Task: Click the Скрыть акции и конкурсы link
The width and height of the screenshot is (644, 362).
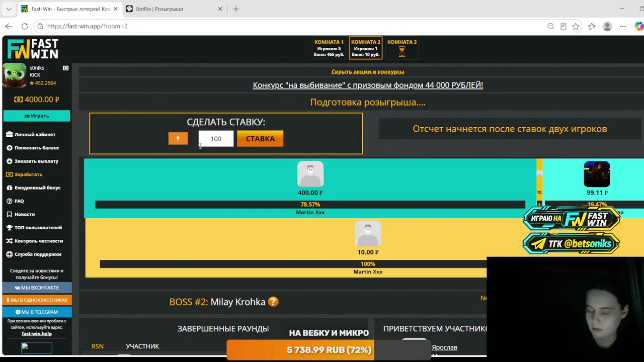Action: pyautogui.click(x=368, y=72)
